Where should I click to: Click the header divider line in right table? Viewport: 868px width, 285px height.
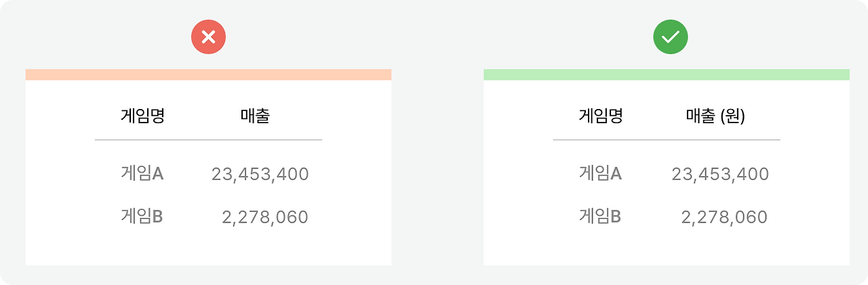(x=667, y=139)
